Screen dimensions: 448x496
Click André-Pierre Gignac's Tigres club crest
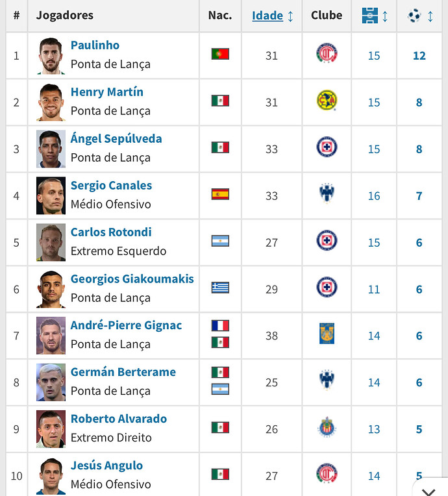point(327,334)
